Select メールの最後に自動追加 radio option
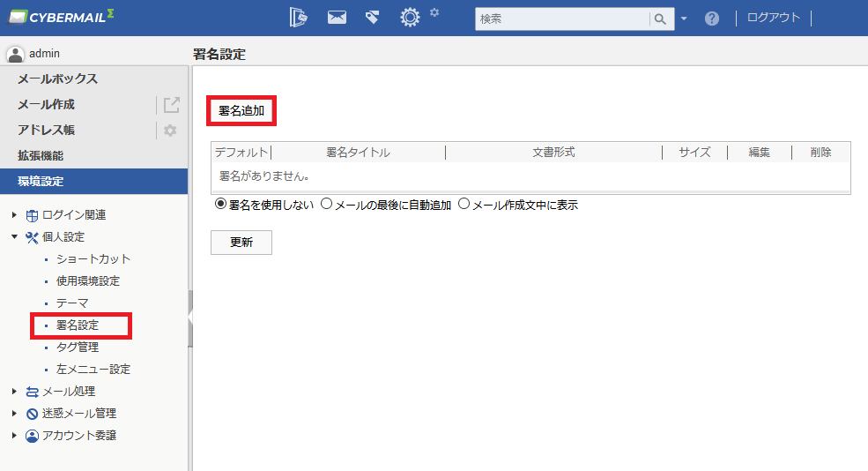The image size is (868, 471). click(x=327, y=204)
